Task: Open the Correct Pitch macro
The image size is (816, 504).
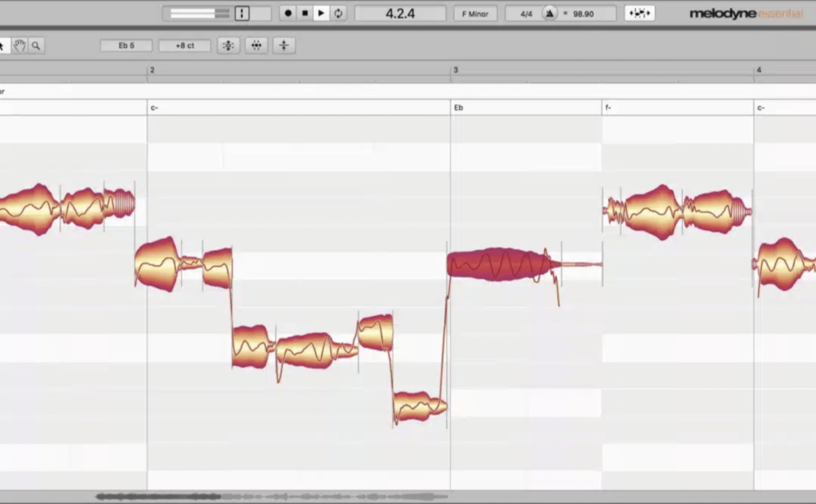Action: 228,45
